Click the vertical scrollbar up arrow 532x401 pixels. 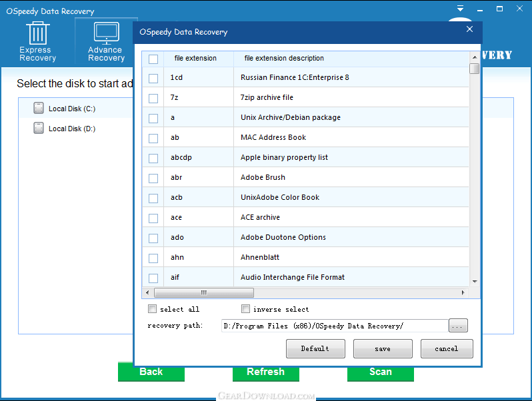click(x=475, y=57)
